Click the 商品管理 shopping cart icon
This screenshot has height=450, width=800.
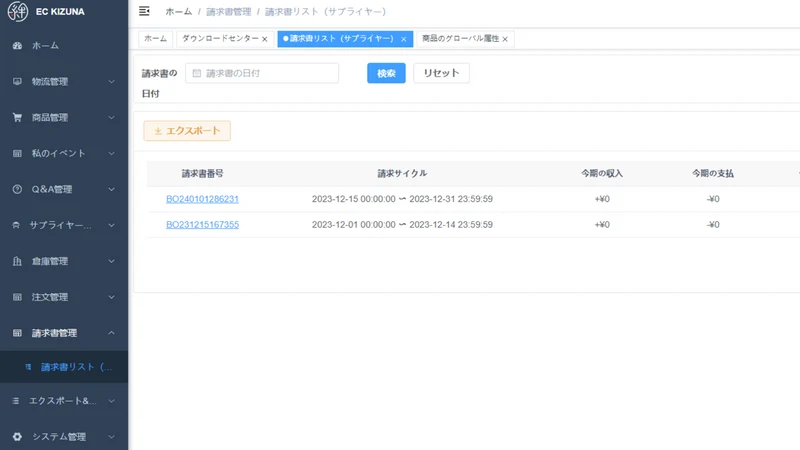click(x=17, y=117)
